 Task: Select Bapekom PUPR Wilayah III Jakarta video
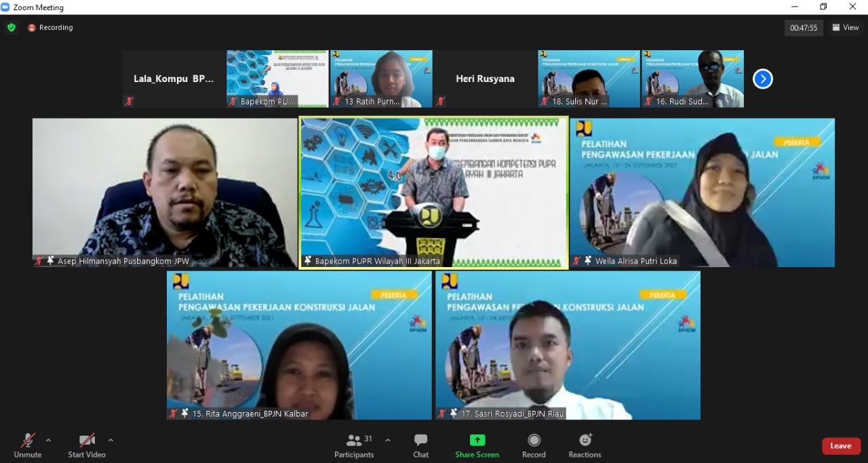pos(434,193)
